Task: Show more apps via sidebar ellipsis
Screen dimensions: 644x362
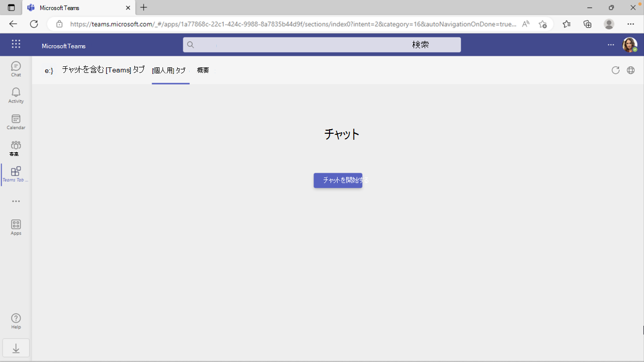Action: click(x=16, y=201)
